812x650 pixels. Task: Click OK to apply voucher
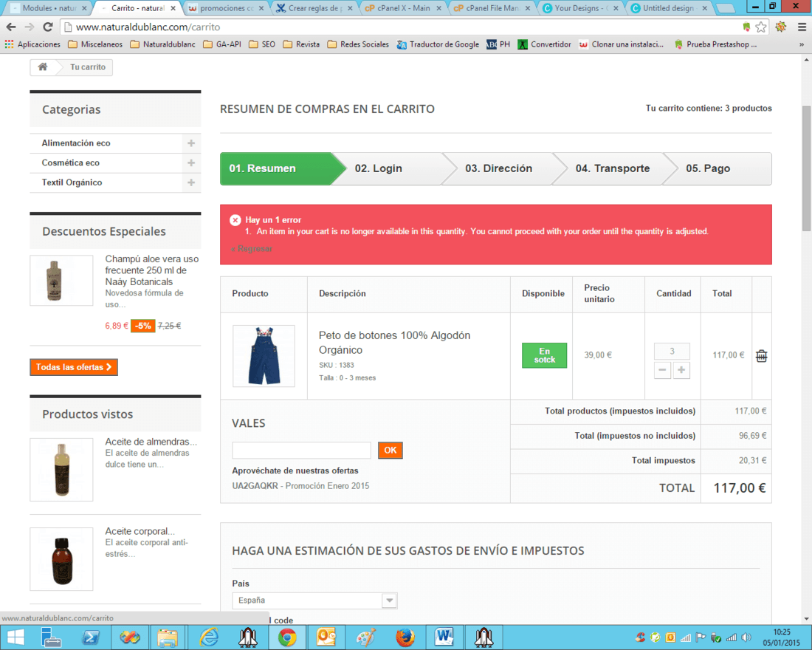[390, 450]
